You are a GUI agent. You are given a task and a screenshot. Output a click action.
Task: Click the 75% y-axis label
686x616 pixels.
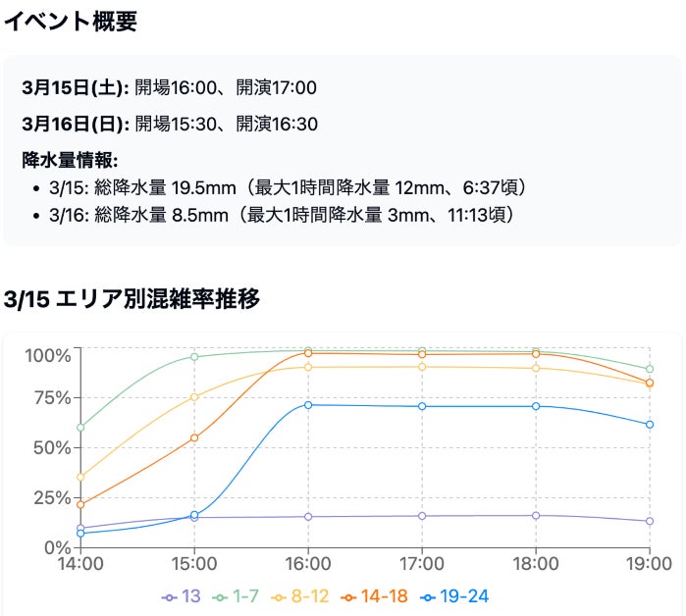pyautogui.click(x=52, y=398)
